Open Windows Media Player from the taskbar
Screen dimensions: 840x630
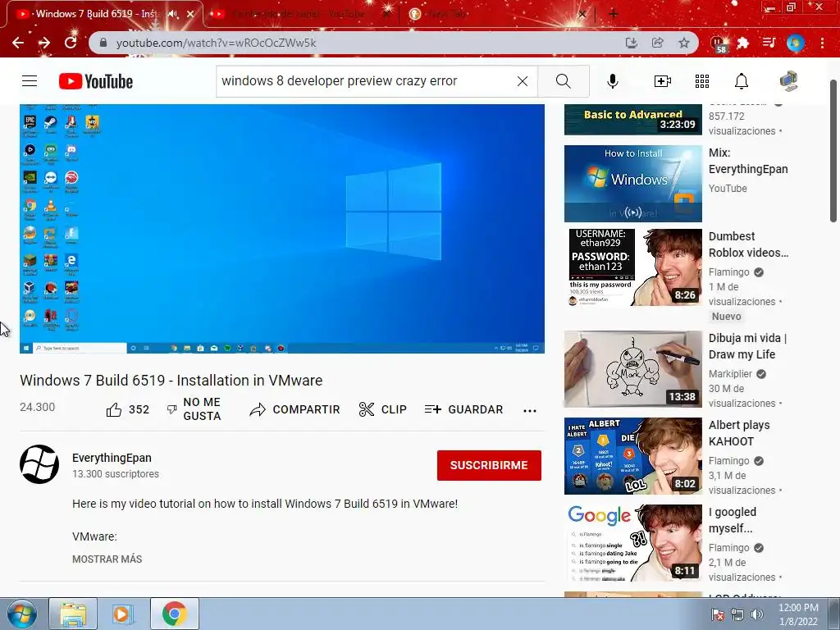point(123,614)
